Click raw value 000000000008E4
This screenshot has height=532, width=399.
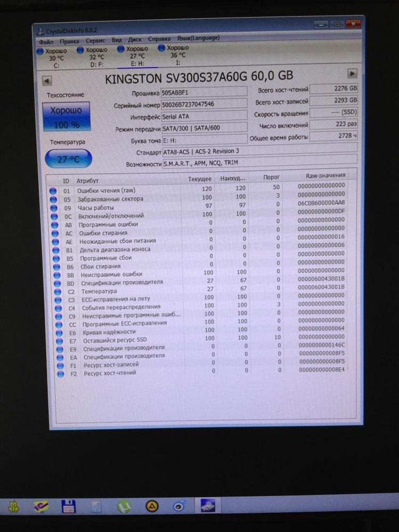point(322,369)
